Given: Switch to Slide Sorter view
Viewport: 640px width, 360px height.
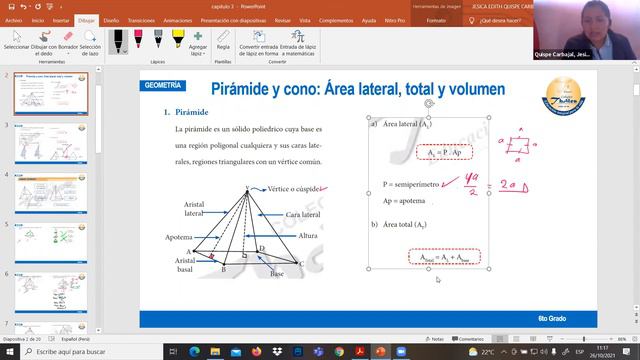Looking at the screenshot, I should [516, 339].
